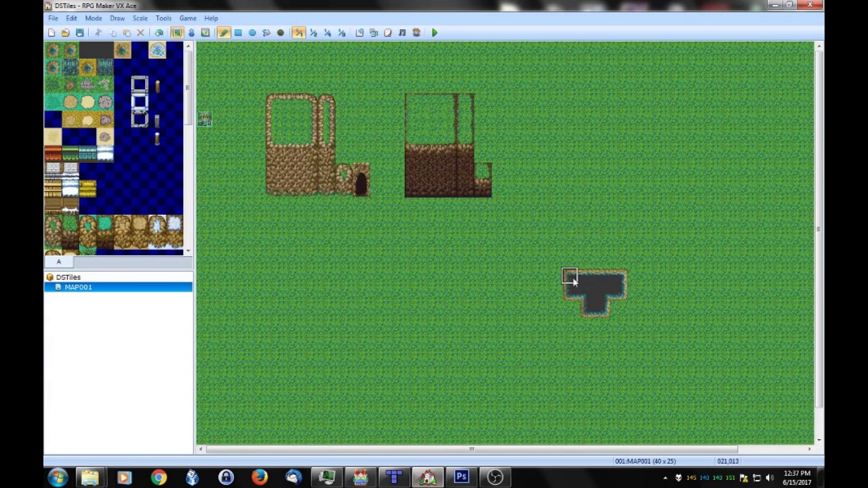Select the DSTiles project root node
868x488 pixels.
(68, 277)
